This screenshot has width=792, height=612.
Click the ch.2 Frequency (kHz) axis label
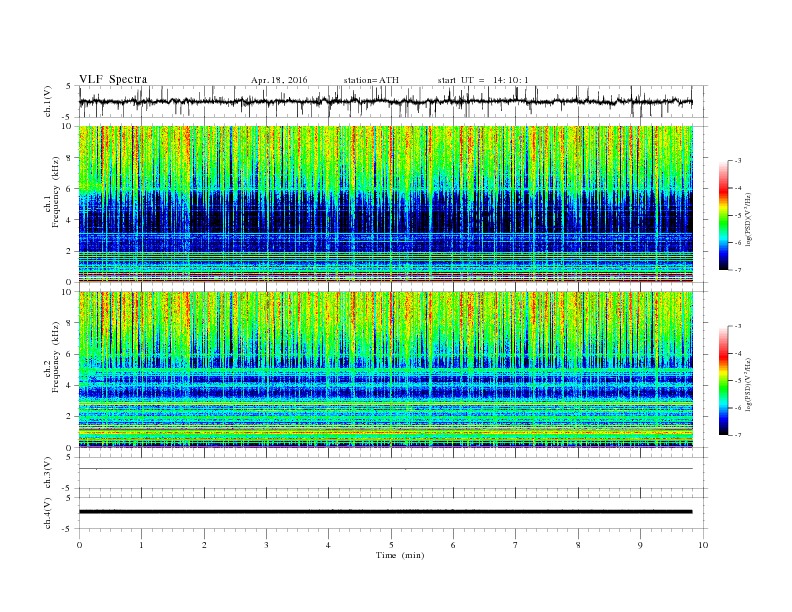pyautogui.click(x=52, y=357)
